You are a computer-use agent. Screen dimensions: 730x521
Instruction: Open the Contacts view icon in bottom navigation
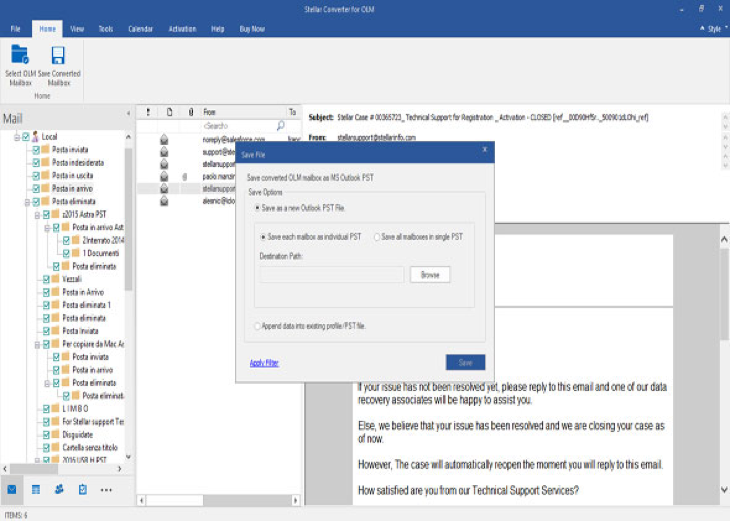point(59,489)
